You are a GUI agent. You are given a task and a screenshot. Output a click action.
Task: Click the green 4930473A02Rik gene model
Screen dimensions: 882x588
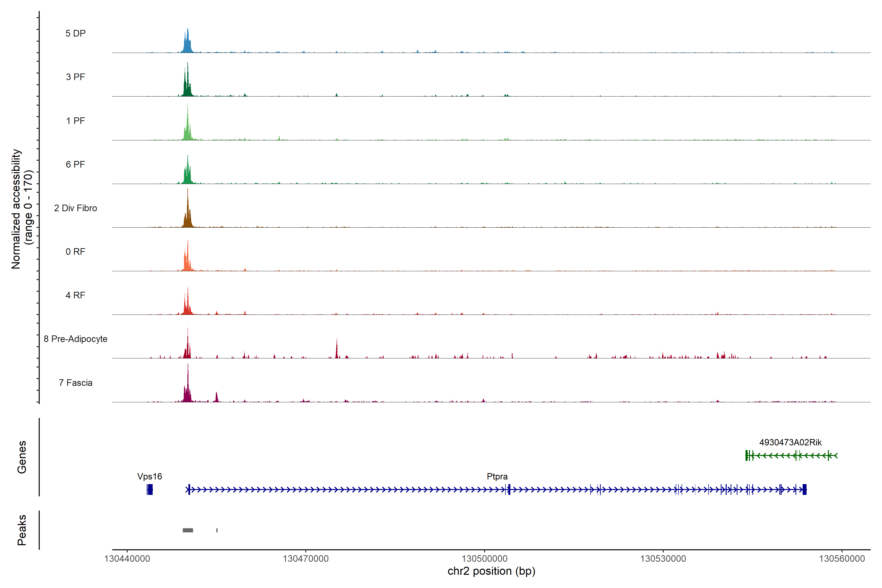[791, 456]
